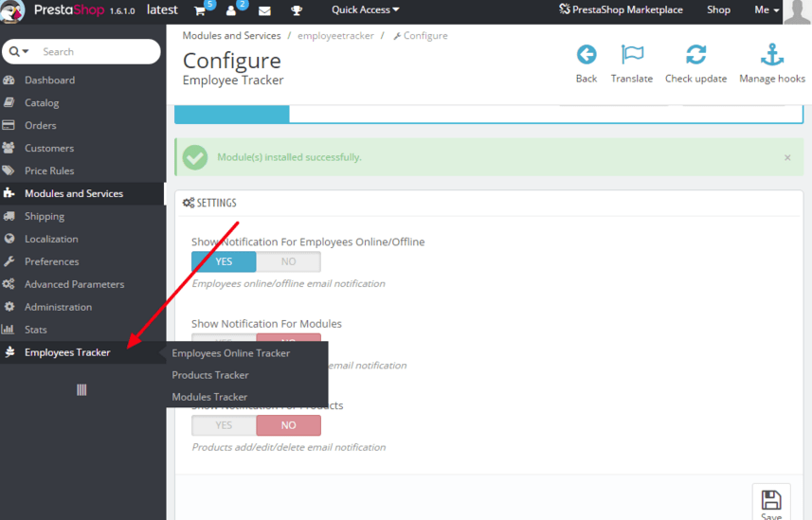Screen dimensions: 812x520
Task: Click the Check update refresh button
Action: pos(696,63)
